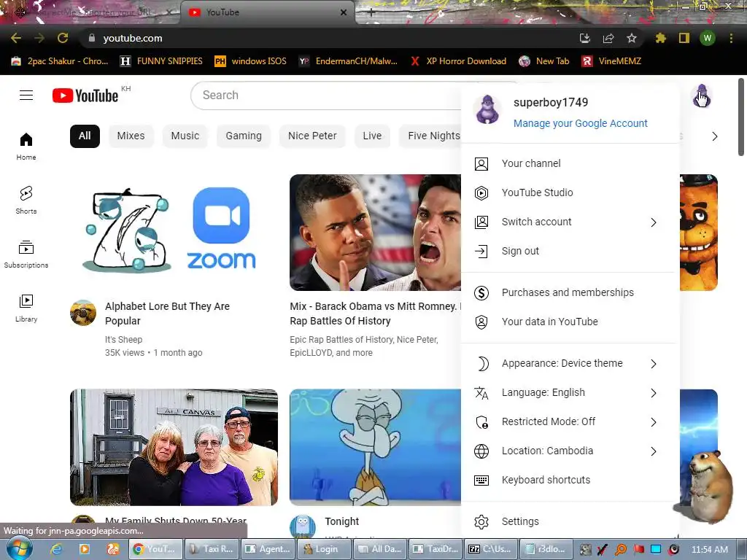Screen dimensions: 747x560
Task: Switch to the Login taskbar window
Action: click(x=323, y=549)
